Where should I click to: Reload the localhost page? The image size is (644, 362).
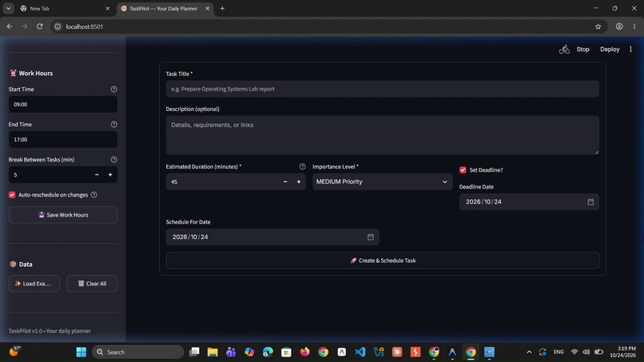(x=39, y=26)
